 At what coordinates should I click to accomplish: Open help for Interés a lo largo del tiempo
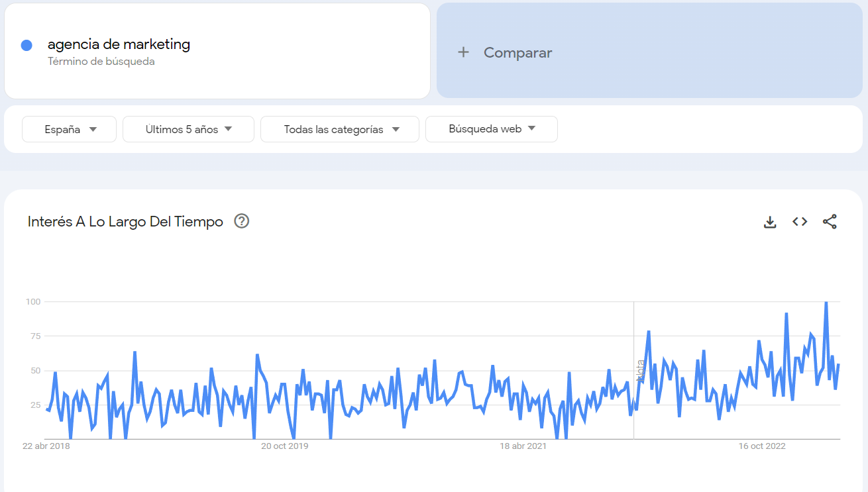242,221
